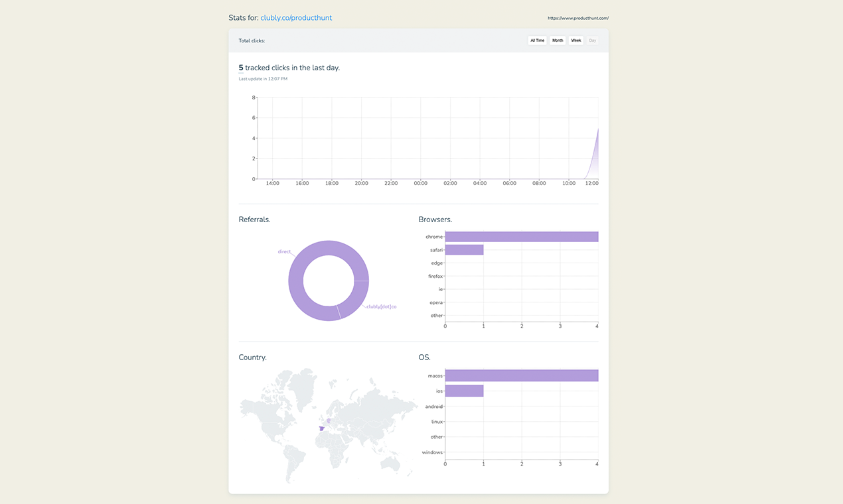Switch stats range to All Time
The image size is (843, 504).
click(537, 40)
